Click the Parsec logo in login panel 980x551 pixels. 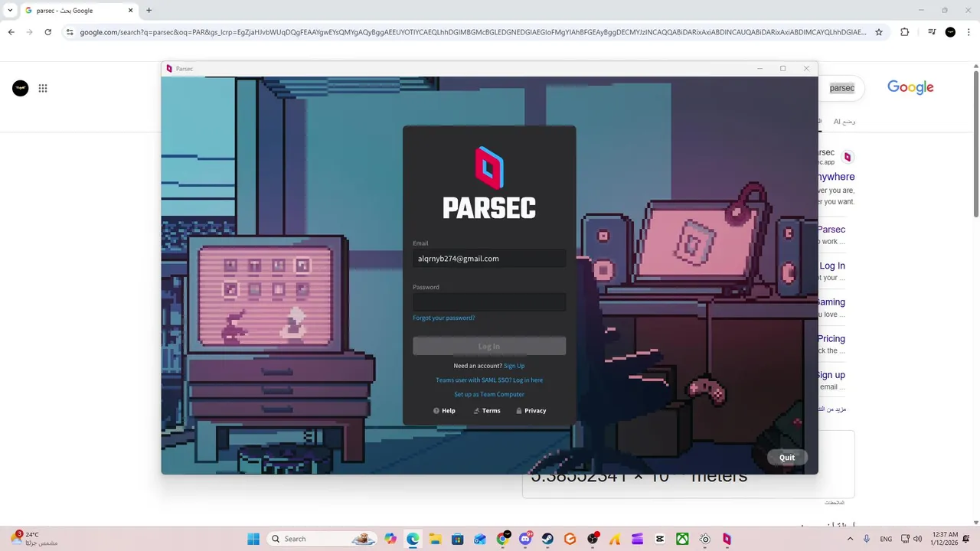[489, 184]
